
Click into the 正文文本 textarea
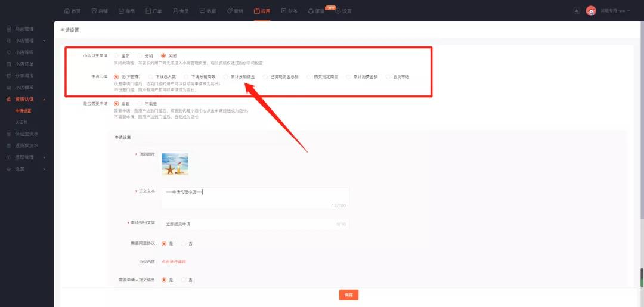[x=255, y=199]
